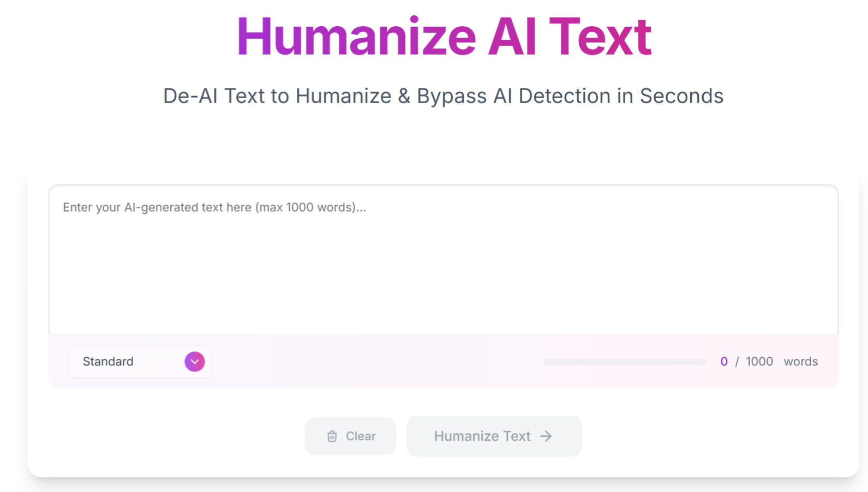Click the word "Text" in the main heading
This screenshot has height=492, width=868.
(x=600, y=37)
